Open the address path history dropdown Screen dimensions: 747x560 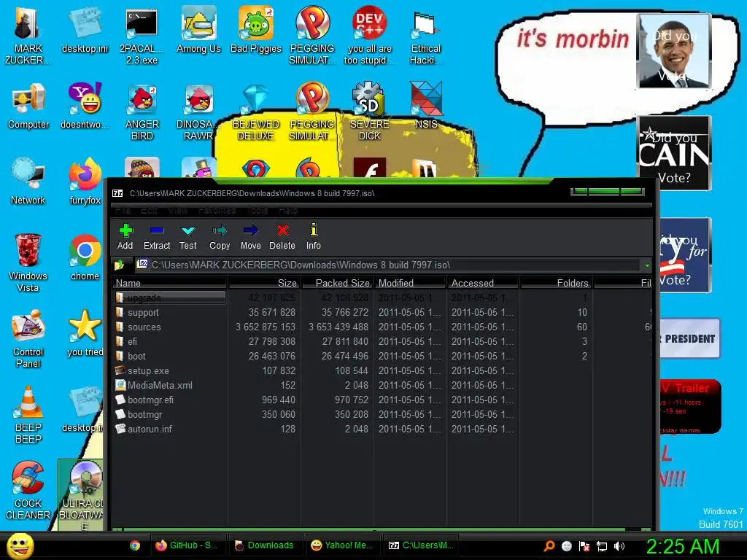tap(646, 265)
